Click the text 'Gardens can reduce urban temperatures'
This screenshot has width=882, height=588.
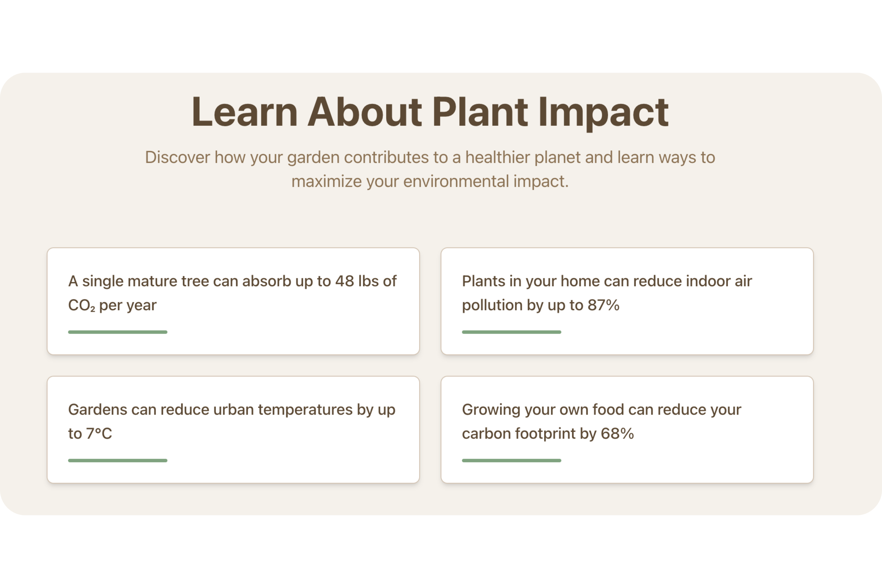coord(210,410)
